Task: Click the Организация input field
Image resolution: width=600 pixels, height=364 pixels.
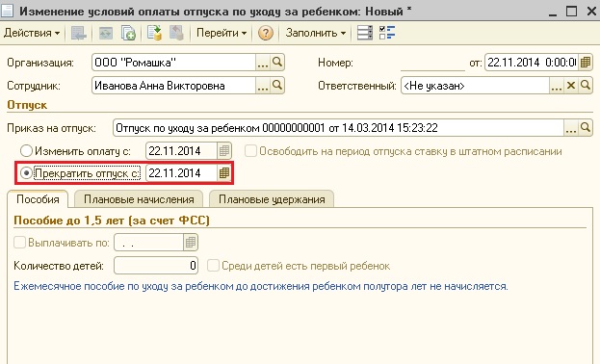Action: pos(173,63)
